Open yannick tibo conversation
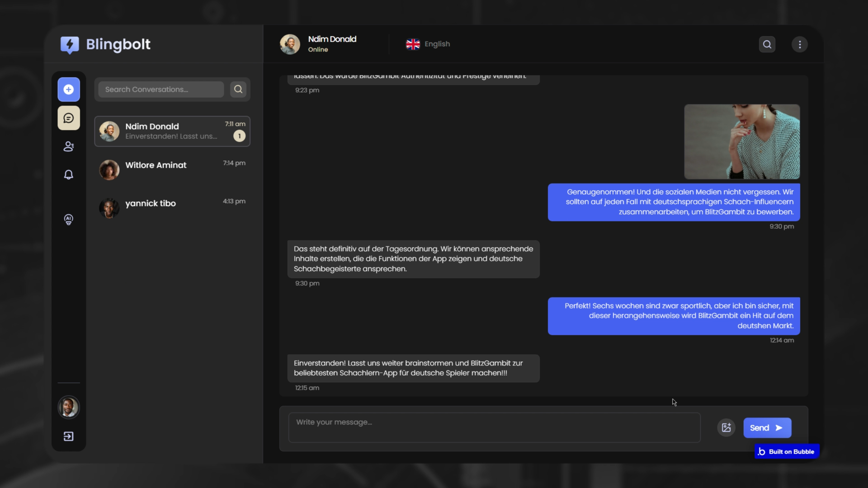Image resolution: width=868 pixels, height=488 pixels. click(x=172, y=208)
